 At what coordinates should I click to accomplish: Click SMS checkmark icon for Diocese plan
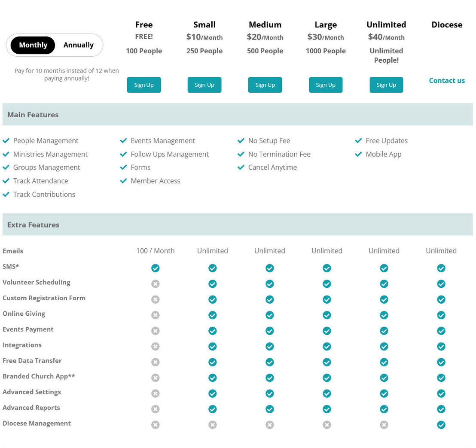441,268
